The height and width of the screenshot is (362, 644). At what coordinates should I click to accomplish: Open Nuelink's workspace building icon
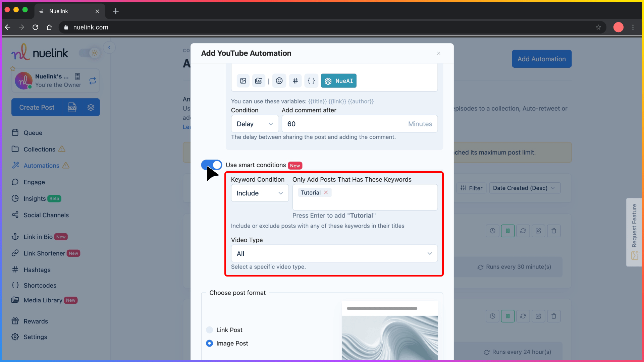click(x=77, y=76)
